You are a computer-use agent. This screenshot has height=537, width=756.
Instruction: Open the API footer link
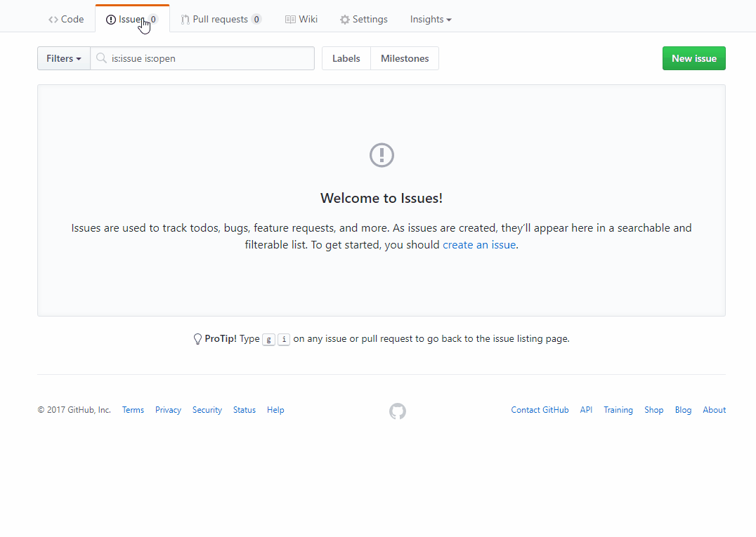click(x=586, y=410)
